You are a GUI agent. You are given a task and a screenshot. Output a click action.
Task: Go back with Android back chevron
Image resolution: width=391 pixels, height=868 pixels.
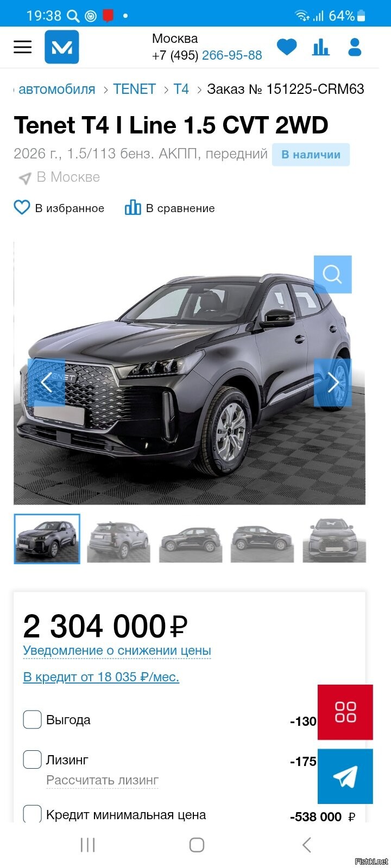(x=306, y=845)
